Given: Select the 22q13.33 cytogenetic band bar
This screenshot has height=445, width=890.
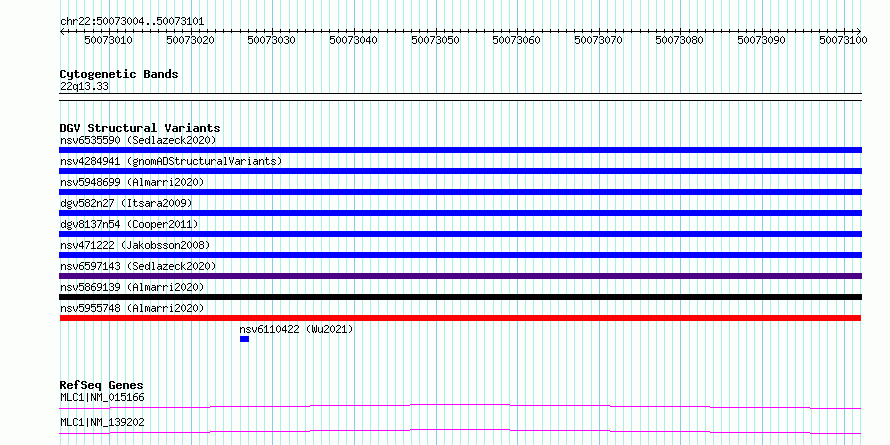Looking at the screenshot, I should 460,97.
